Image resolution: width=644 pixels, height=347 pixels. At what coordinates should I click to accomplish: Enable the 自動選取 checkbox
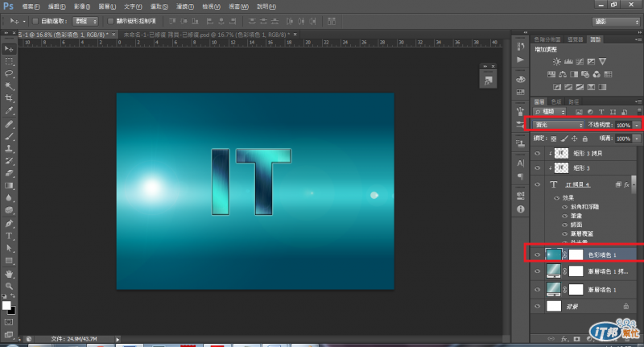point(34,21)
